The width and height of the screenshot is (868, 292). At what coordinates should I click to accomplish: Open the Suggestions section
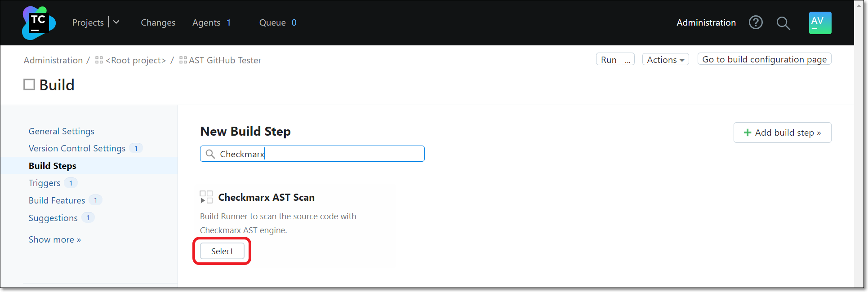pyautogui.click(x=53, y=218)
